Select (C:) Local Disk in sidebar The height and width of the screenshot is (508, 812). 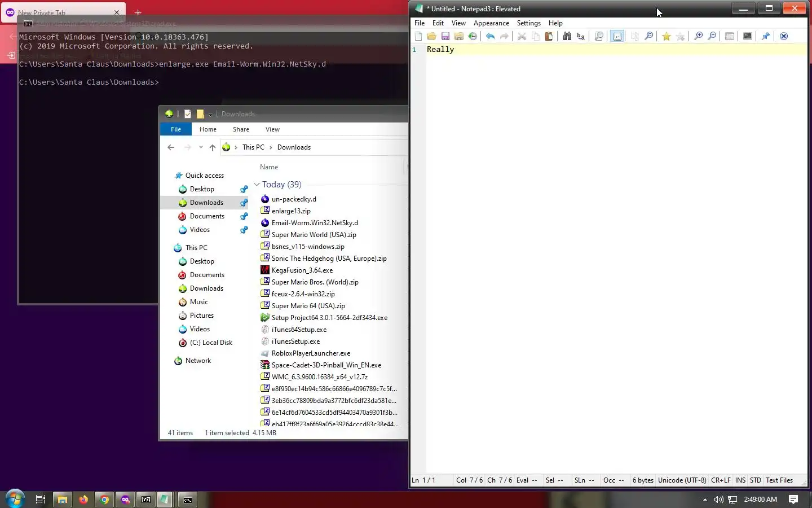[x=211, y=343]
